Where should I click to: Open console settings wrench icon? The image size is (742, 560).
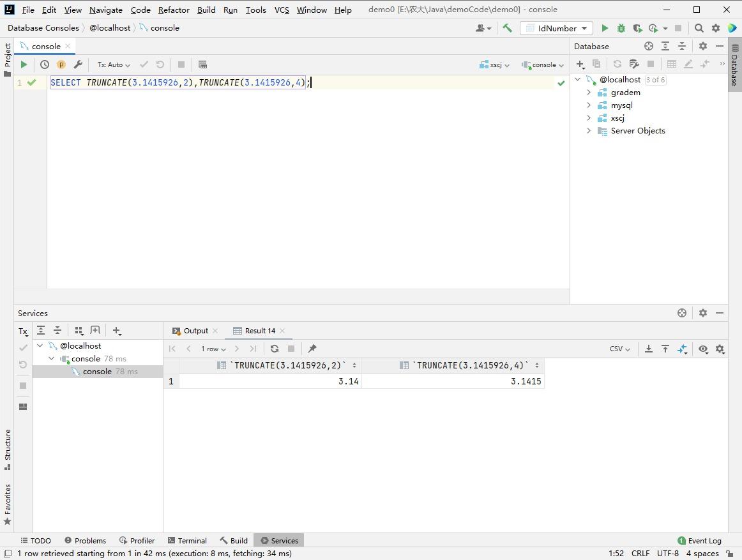pyautogui.click(x=78, y=64)
